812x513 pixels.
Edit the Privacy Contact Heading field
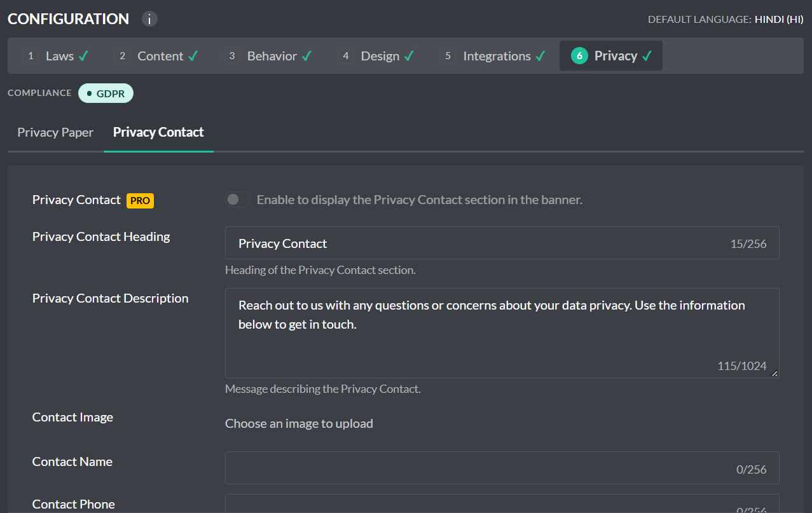(x=502, y=243)
